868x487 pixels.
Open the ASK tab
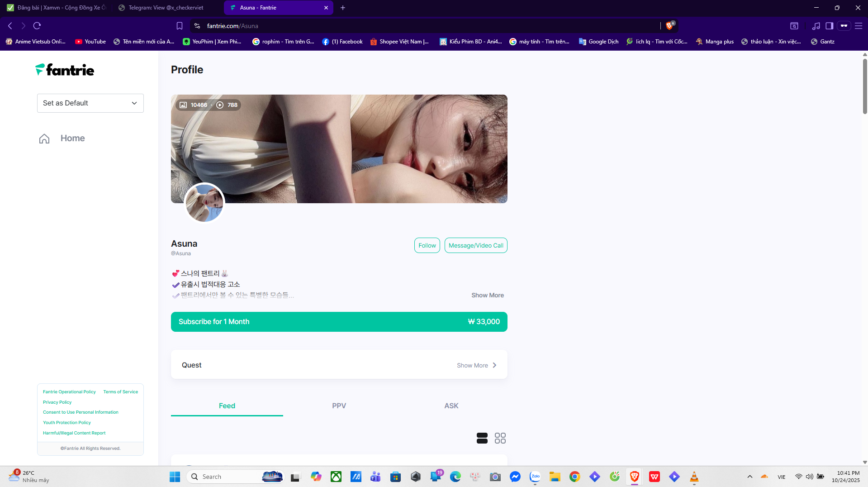(451, 406)
